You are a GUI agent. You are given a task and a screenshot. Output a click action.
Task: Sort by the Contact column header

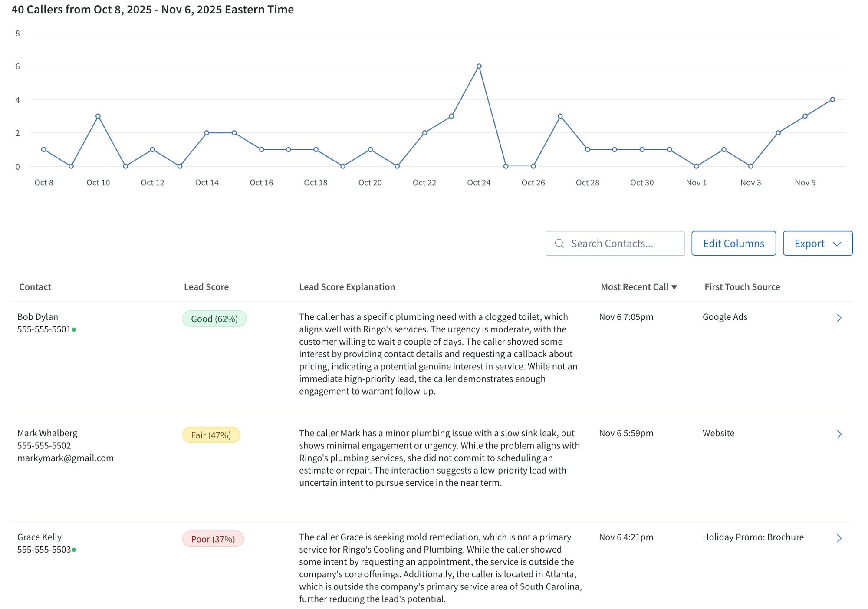(35, 286)
